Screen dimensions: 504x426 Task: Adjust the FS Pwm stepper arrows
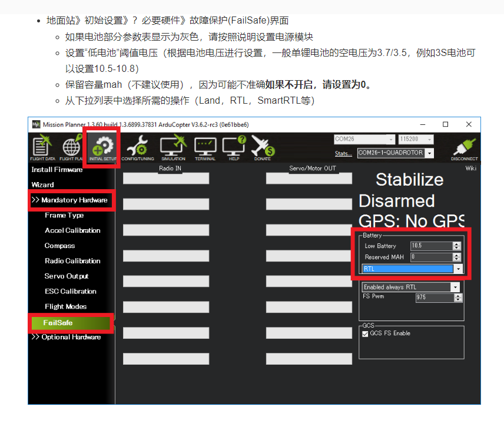click(458, 298)
